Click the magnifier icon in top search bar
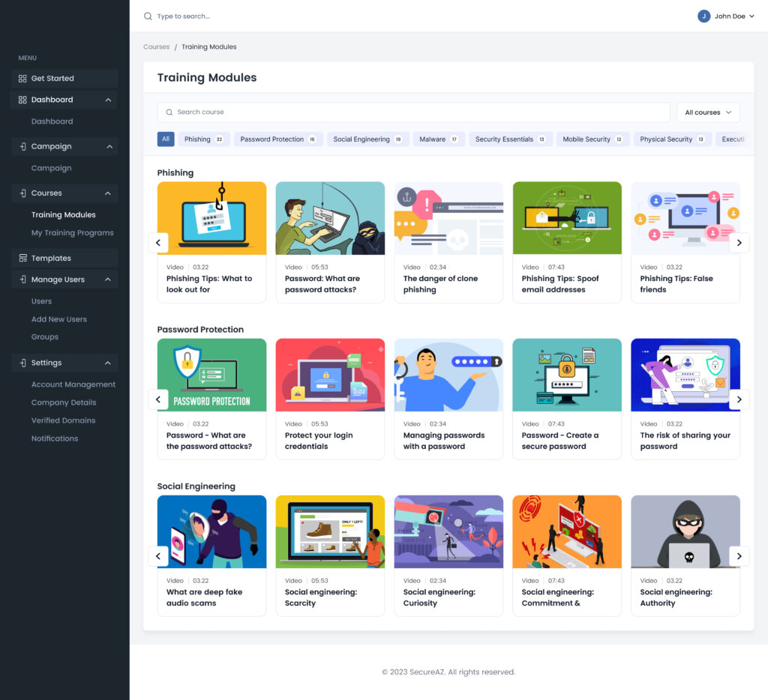768x700 pixels. point(148,16)
